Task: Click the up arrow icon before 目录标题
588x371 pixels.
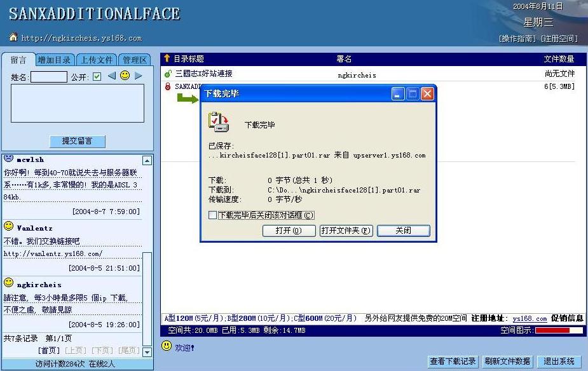Action: pos(167,58)
